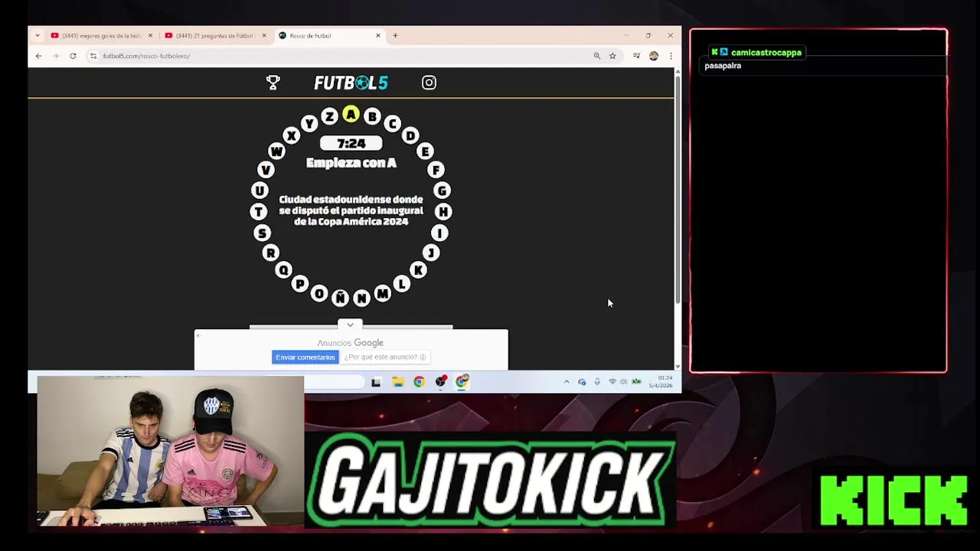Open the trophy rankings icon
This screenshot has height=551, width=980.
[273, 83]
